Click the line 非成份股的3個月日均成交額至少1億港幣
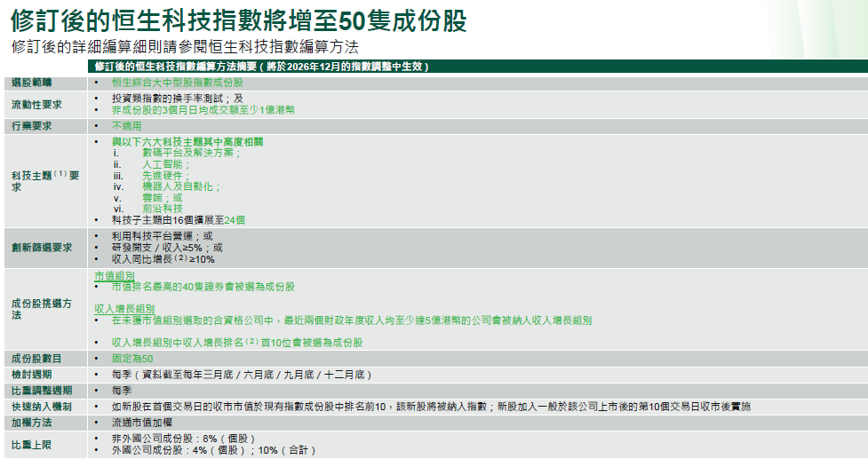The width and height of the screenshot is (868, 459). coord(203,110)
